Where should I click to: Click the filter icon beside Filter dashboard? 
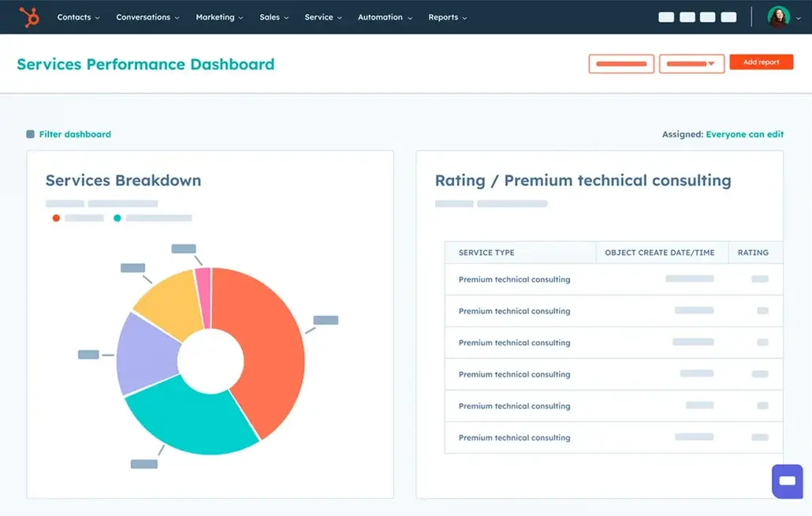click(30, 134)
